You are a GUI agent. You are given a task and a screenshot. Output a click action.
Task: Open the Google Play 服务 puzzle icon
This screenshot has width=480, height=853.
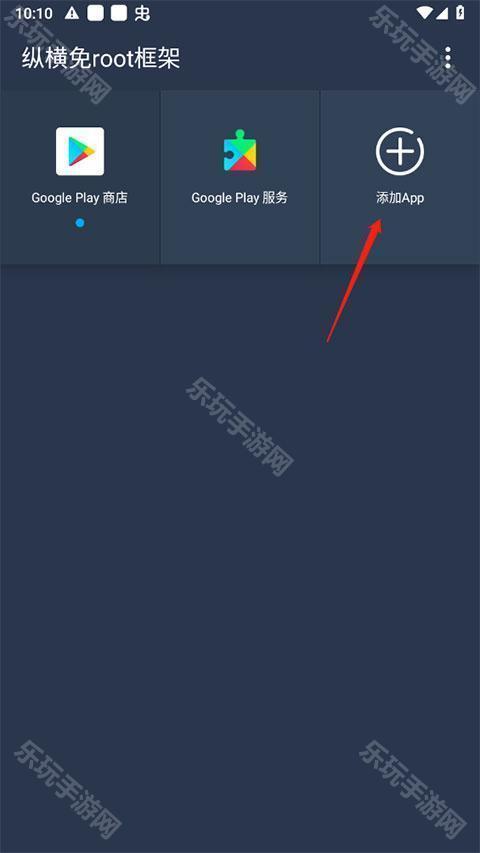(x=240, y=151)
